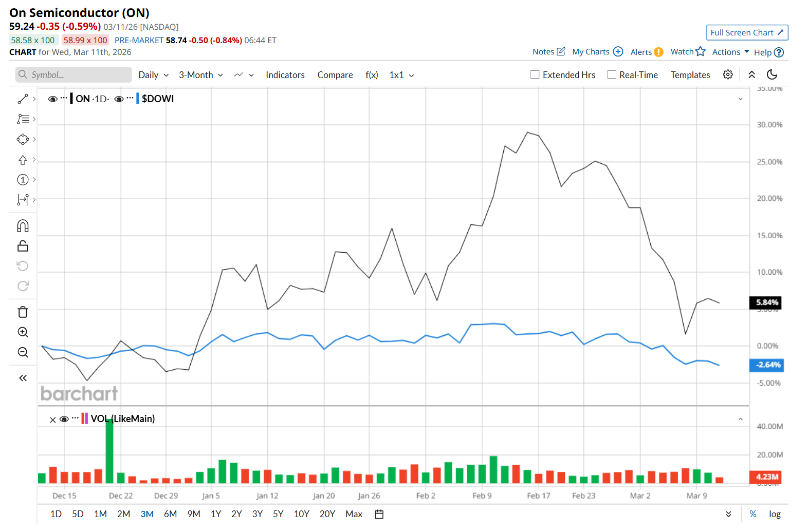
Task: Change the VOL study bar colors
Action: click(85, 419)
